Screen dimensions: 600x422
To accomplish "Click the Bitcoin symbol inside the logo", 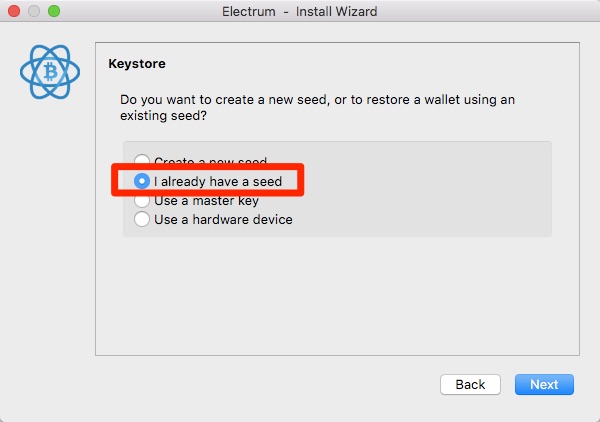I will [x=50, y=72].
